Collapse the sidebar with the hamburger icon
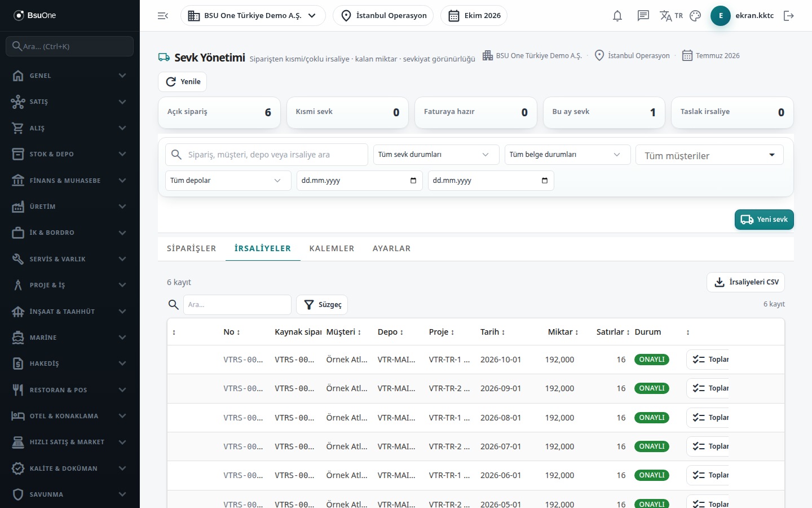Viewport: 812px width, 508px height. (163, 16)
